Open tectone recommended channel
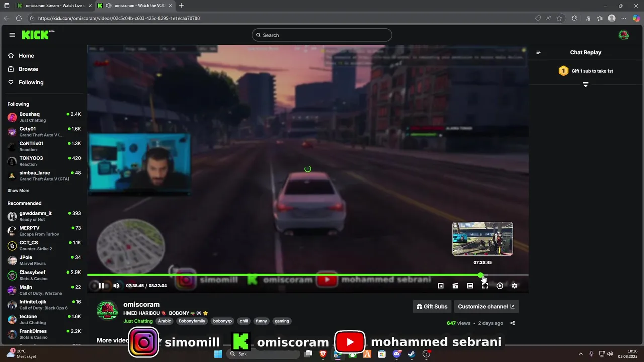 pyautogui.click(x=44, y=319)
